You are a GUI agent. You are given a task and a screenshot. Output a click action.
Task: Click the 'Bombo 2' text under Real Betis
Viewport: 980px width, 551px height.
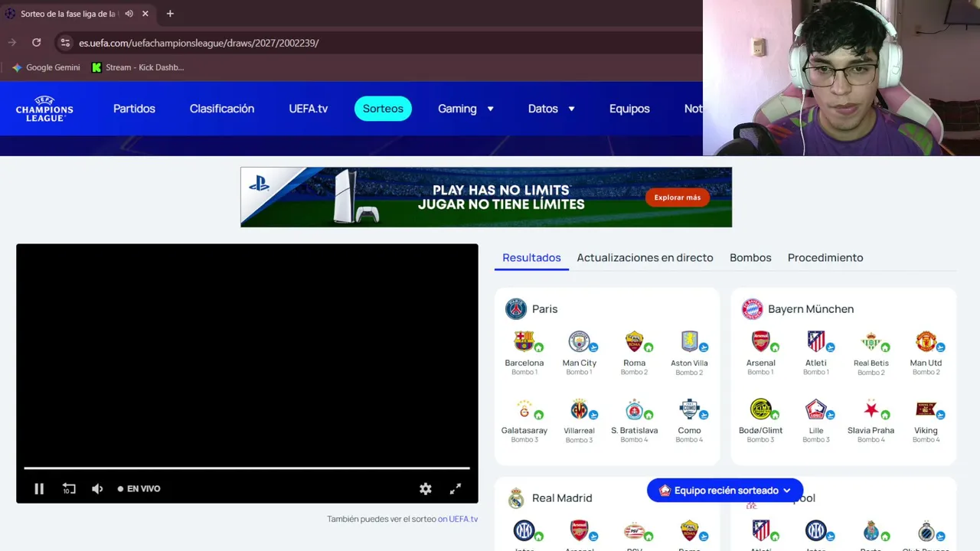coord(871,373)
